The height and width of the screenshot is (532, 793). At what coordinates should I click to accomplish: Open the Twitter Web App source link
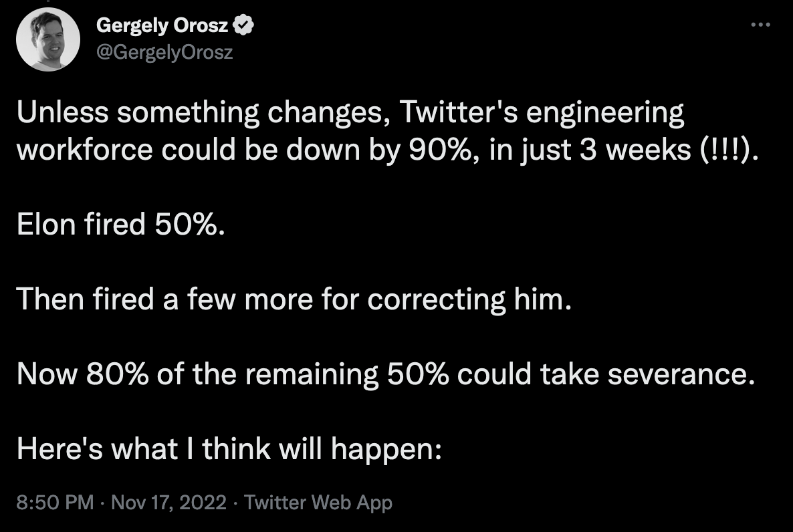tap(318, 502)
